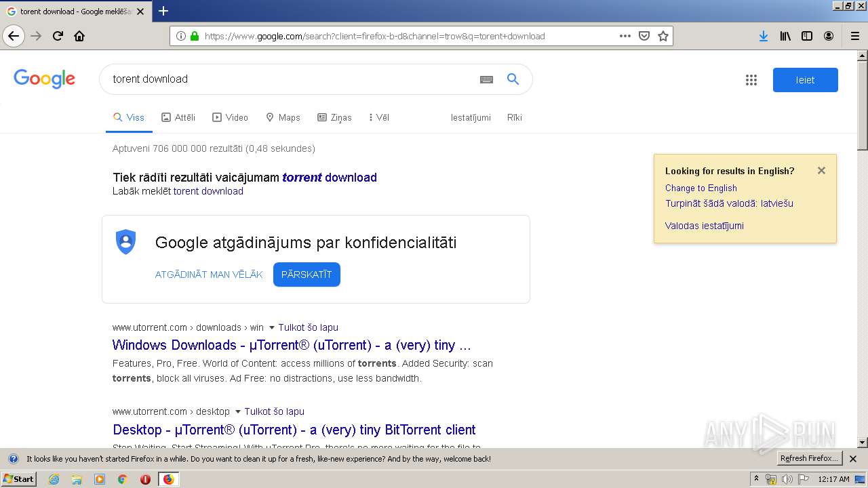Open the Google apps grid
This screenshot has width=868, height=488.
(751, 80)
